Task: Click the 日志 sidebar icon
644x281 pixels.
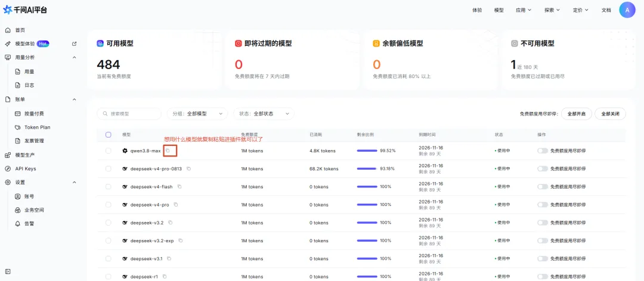Action: pyautogui.click(x=18, y=85)
